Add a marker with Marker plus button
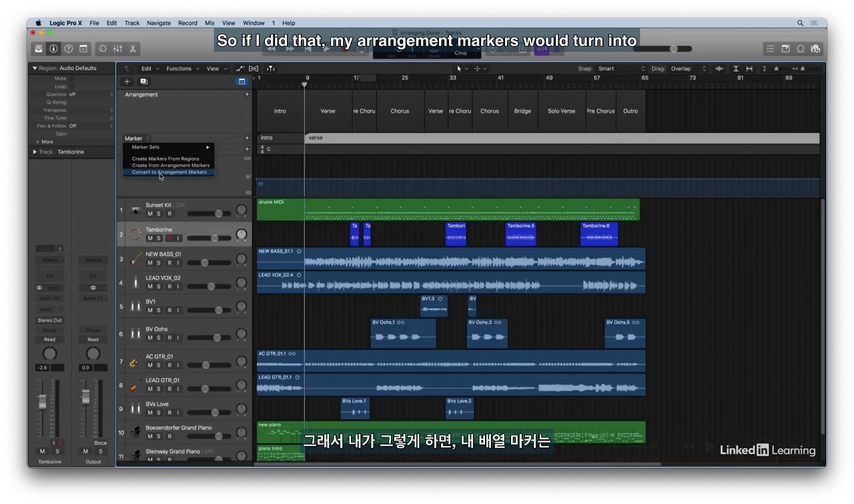854x504 pixels. [x=247, y=139]
